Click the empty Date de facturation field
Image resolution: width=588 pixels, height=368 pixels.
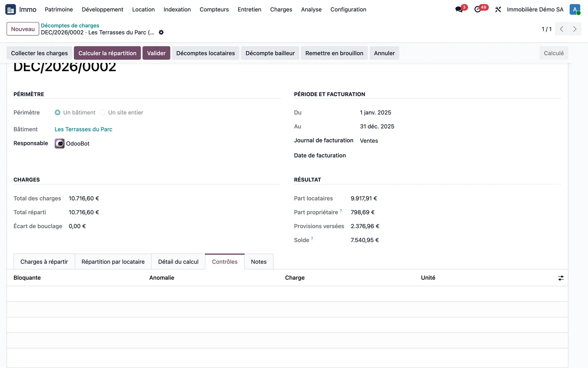(x=460, y=156)
